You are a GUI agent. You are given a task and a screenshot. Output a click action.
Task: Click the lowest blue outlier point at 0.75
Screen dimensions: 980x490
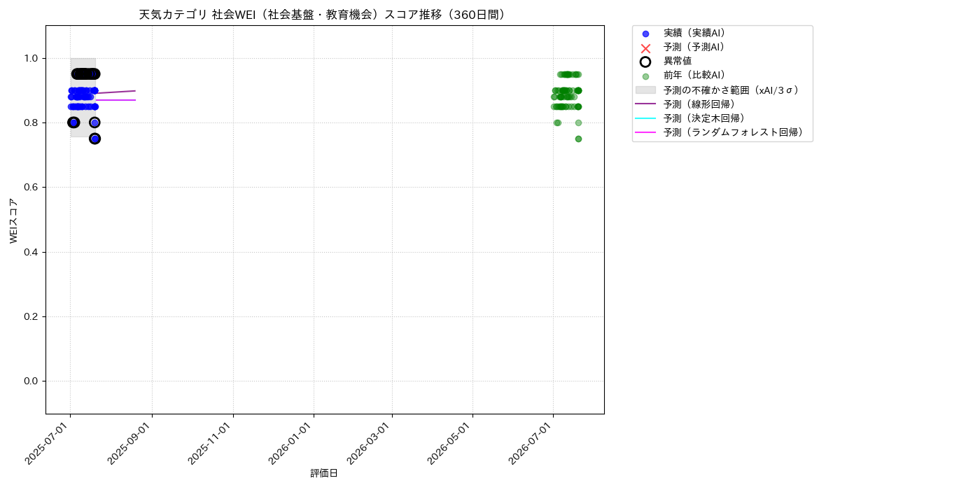[94, 139]
